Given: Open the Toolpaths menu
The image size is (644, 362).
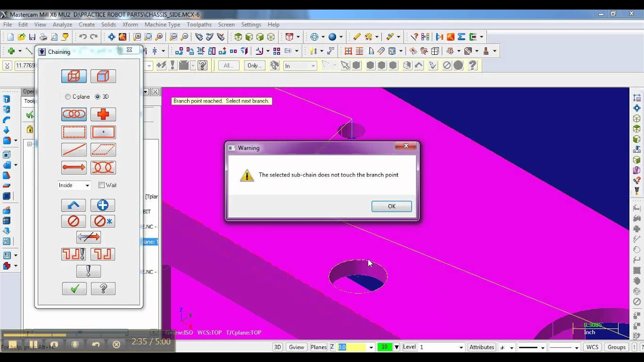Looking at the screenshot, I should 199,24.
